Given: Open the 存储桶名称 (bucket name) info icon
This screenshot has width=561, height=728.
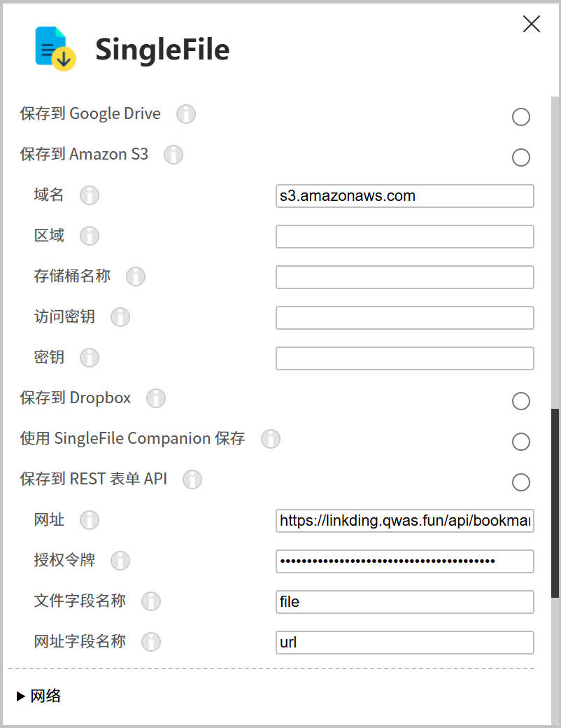Looking at the screenshot, I should (x=135, y=276).
